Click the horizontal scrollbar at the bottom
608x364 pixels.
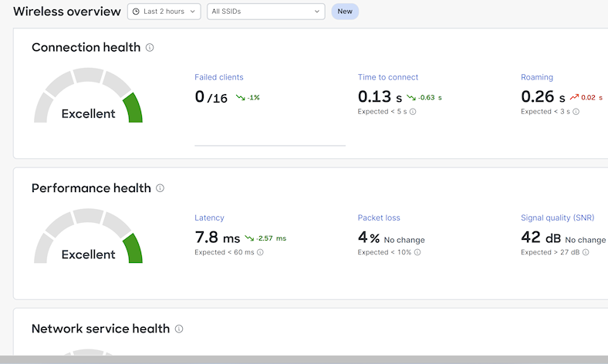304,359
